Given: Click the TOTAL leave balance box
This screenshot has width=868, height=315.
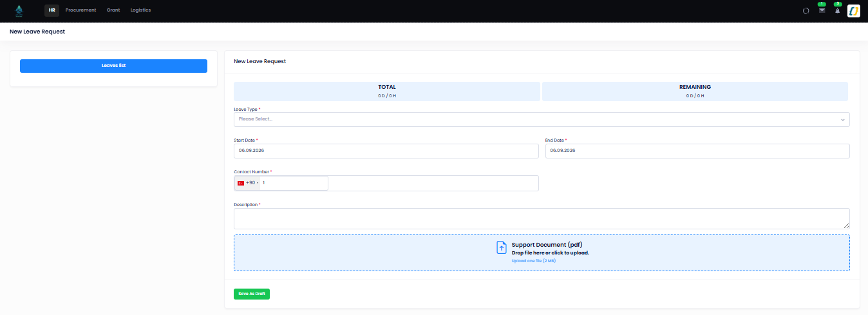Looking at the screenshot, I should point(387,91).
